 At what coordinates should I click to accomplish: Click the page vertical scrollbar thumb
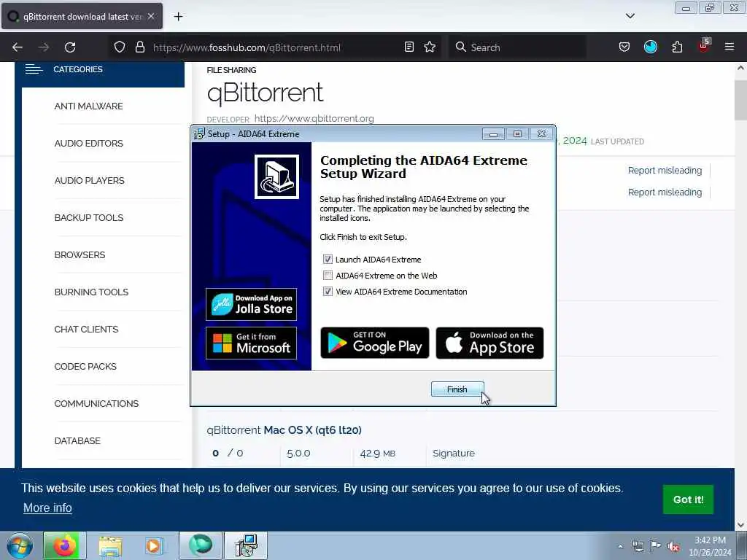coord(740,100)
